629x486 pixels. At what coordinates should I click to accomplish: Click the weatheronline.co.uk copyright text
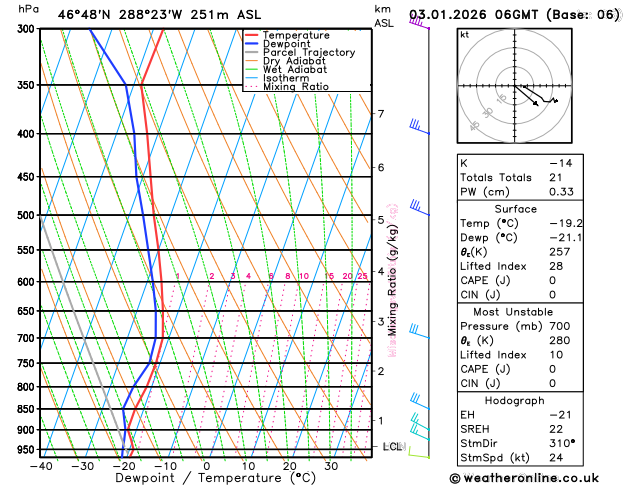pos(524,478)
